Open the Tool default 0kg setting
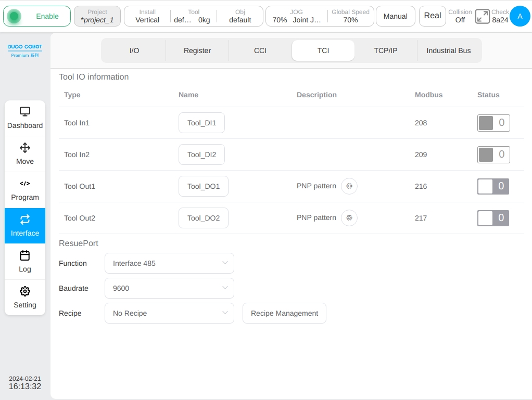Viewport: 532px width, 400px height. 193,16
